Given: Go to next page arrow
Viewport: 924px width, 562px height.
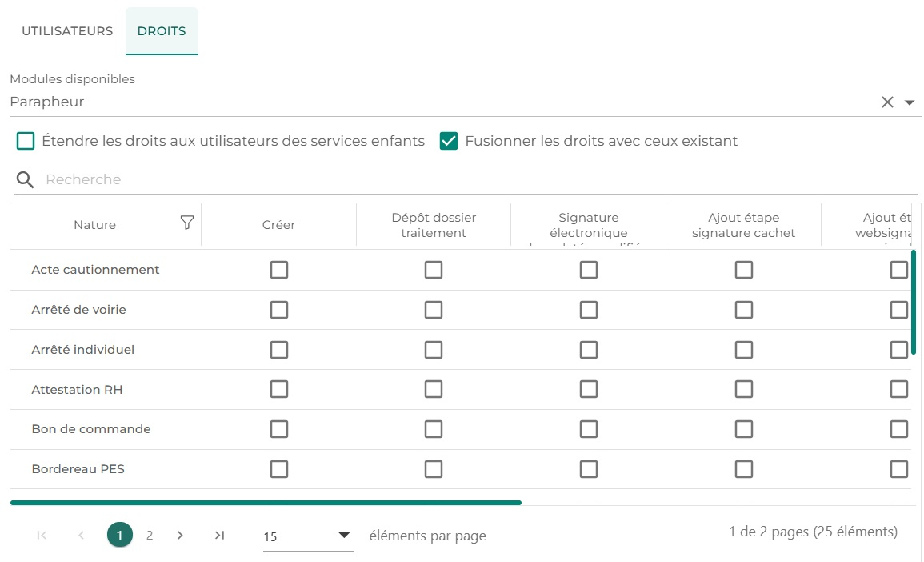Looking at the screenshot, I should click(180, 535).
